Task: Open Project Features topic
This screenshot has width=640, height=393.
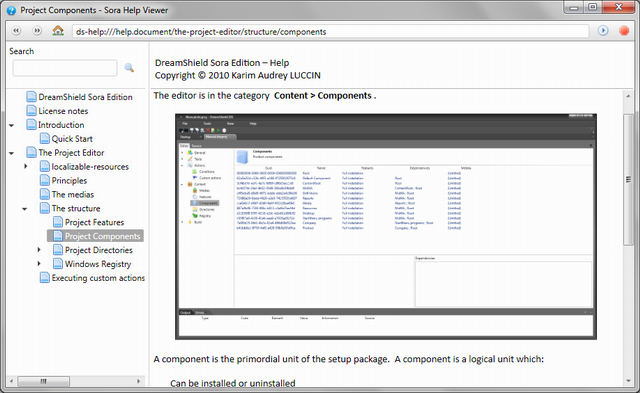Action: tap(95, 222)
